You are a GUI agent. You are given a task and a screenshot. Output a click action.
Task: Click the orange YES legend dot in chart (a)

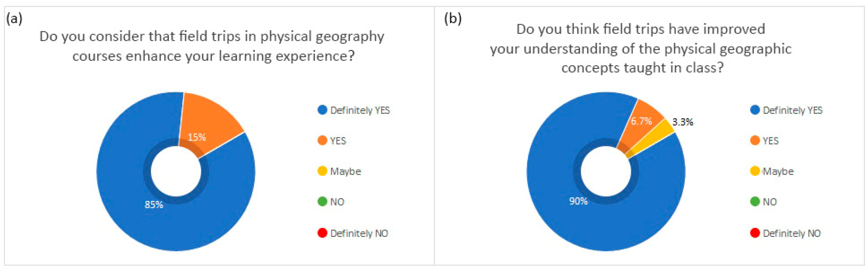point(322,140)
